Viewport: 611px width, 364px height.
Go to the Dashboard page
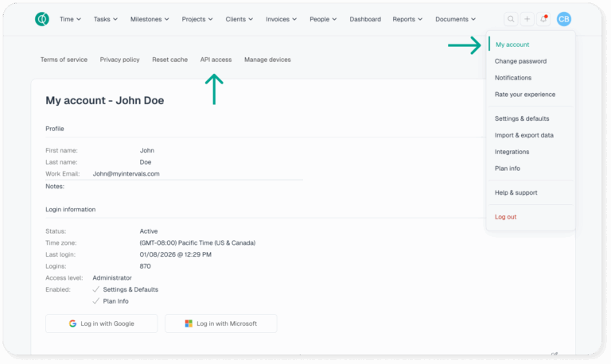[365, 19]
